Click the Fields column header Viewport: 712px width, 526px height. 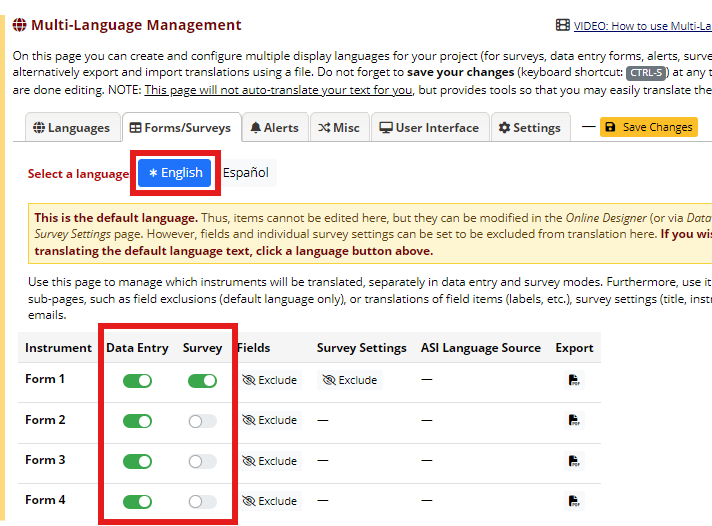point(254,348)
